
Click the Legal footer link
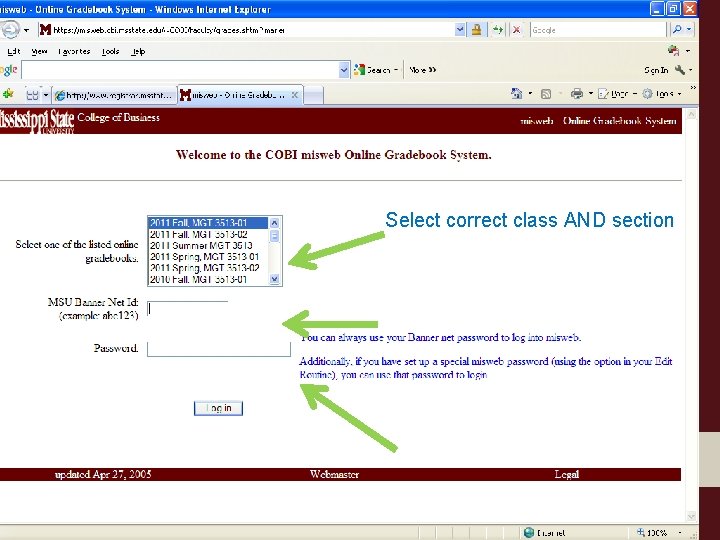point(567,474)
